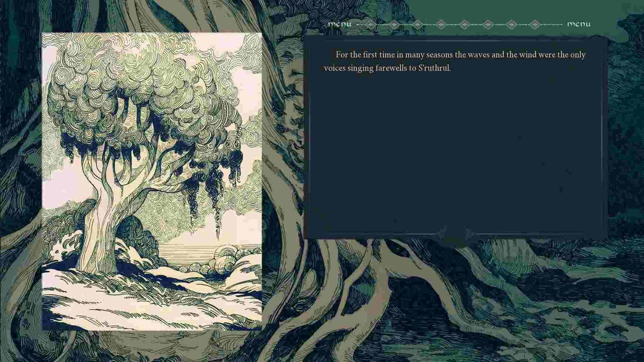Viewport: 644px width, 362px height.
Task: Click the empty dark text panel area
Action: coord(455,156)
